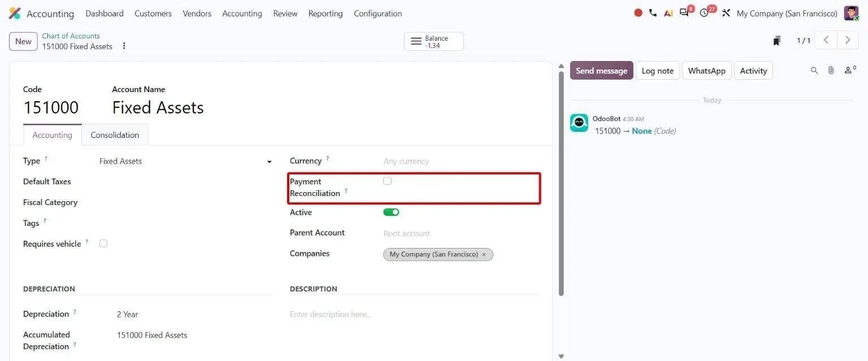Go back to Chart of Accounts breadcrumb
Viewport: 868px width, 361px height.
(x=71, y=36)
